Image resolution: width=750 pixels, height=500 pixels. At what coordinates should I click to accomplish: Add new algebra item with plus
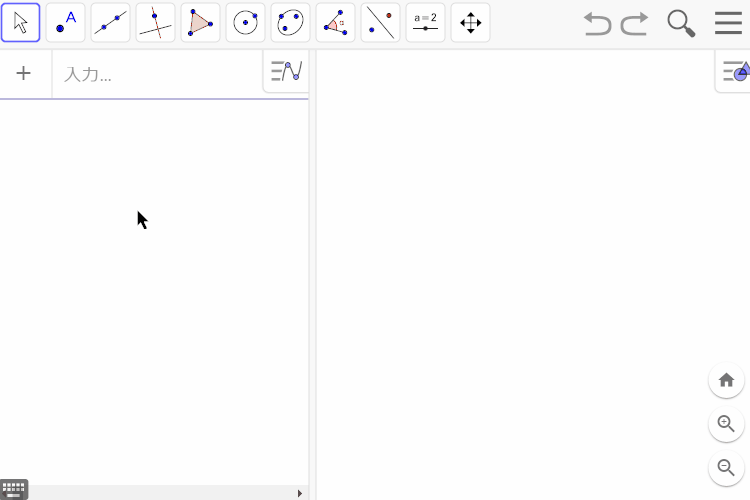pyautogui.click(x=23, y=73)
